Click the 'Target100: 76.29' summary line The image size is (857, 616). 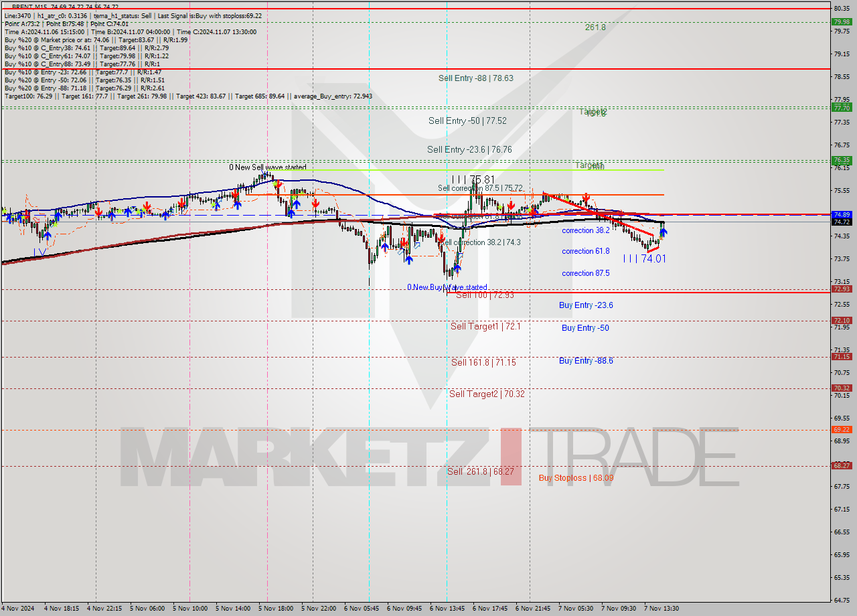pyautogui.click(x=188, y=96)
